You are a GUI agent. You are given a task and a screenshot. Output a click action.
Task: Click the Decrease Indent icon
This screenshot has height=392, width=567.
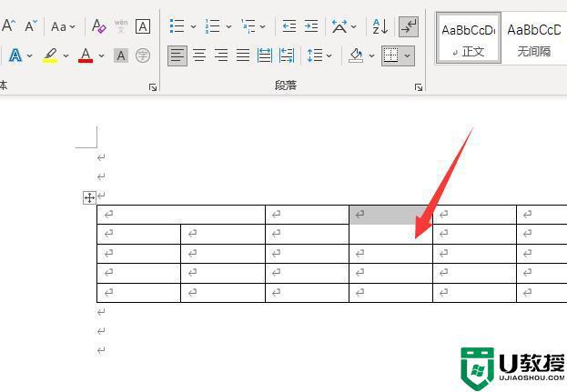coord(289,26)
